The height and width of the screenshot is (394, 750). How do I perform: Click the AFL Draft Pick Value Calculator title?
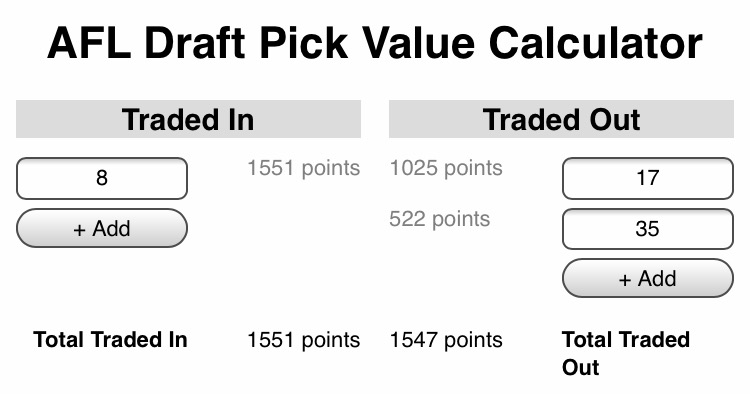pyautogui.click(x=375, y=44)
